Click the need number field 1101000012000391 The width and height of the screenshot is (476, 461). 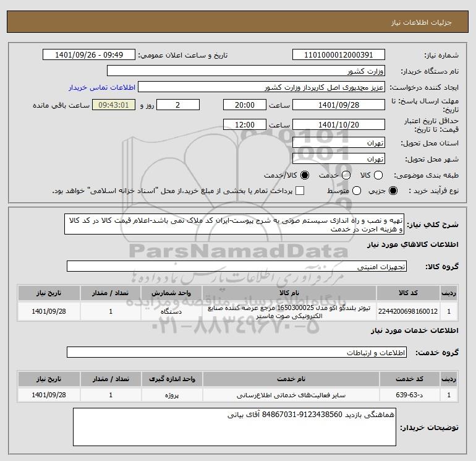click(339, 54)
